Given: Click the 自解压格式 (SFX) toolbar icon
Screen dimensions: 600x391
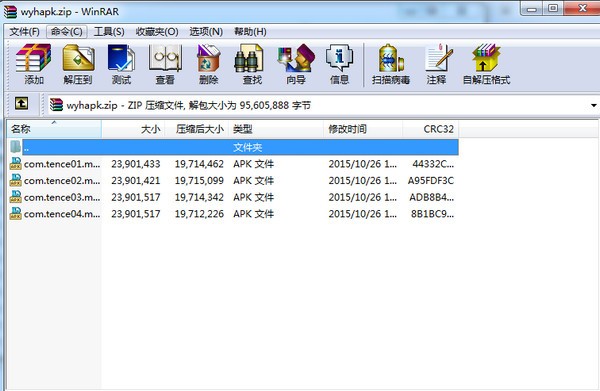Looking at the screenshot, I should pyautogui.click(x=486, y=58).
